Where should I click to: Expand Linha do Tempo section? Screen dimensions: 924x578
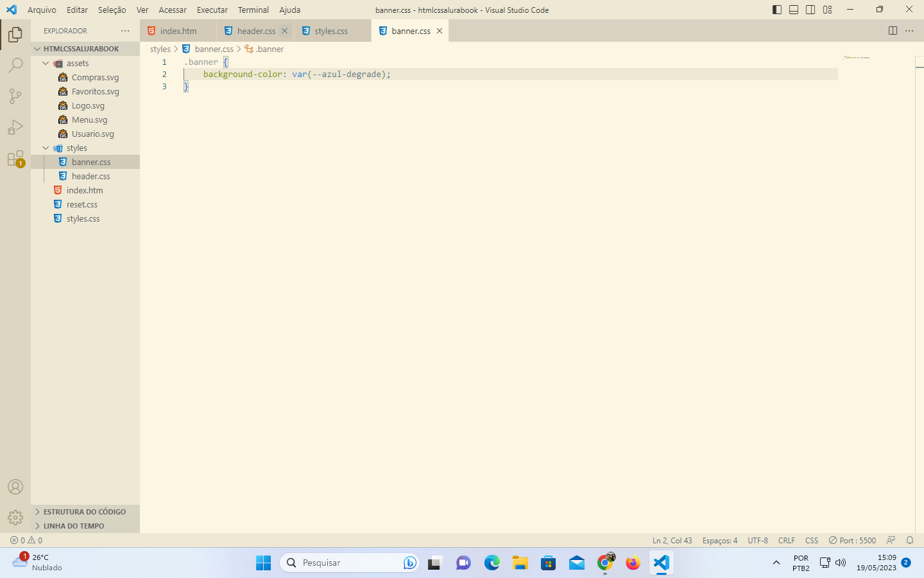(85, 526)
